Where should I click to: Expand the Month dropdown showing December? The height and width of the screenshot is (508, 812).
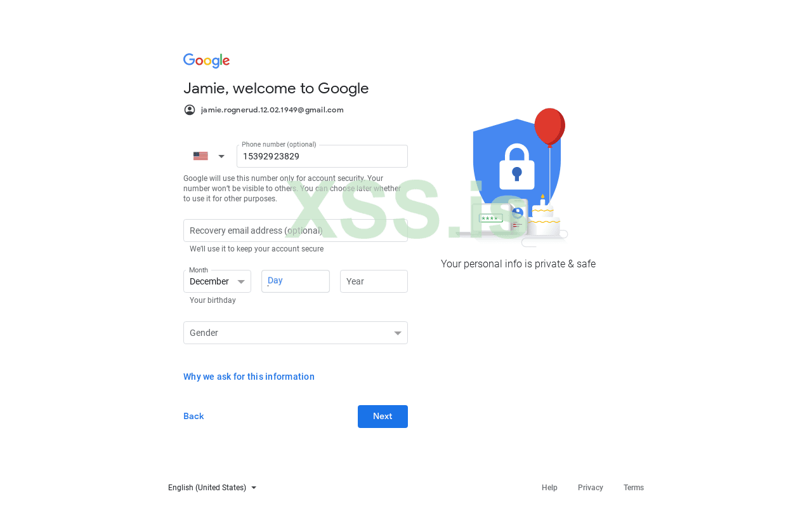[217, 281]
